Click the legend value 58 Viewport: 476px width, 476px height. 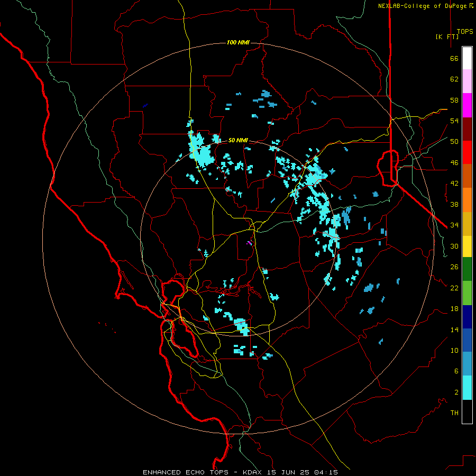(x=454, y=100)
